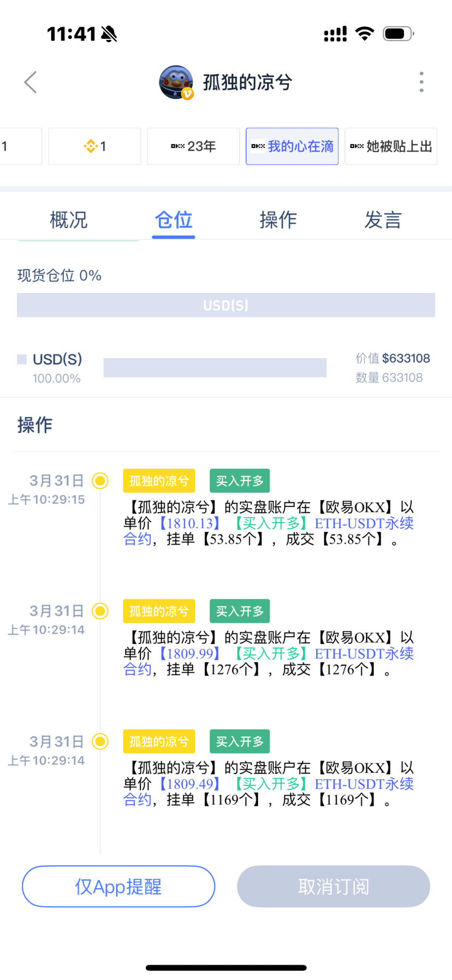Open the three-dot more options menu
This screenshot has width=452, height=980.
coord(421,82)
